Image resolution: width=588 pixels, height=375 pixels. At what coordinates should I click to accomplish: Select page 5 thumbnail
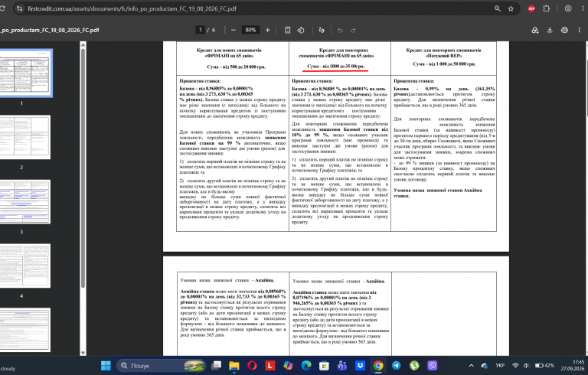point(24,330)
